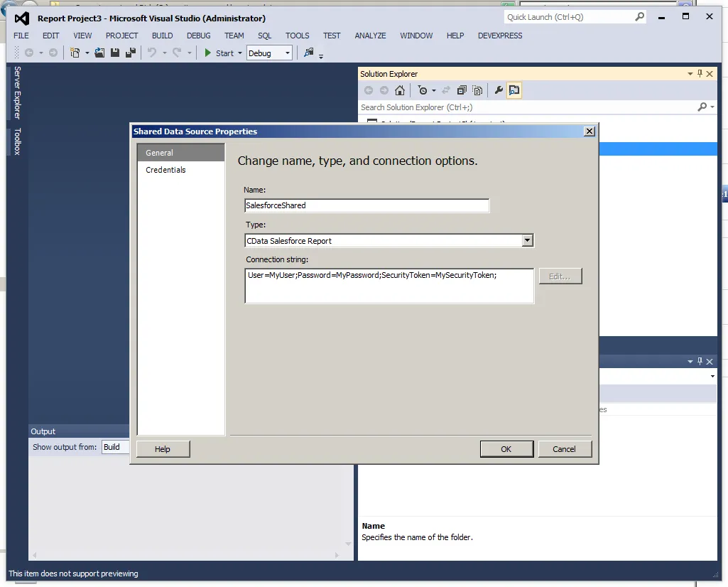728x587 pixels.
Task: Click the Help button in the dialog
Action: point(163,448)
